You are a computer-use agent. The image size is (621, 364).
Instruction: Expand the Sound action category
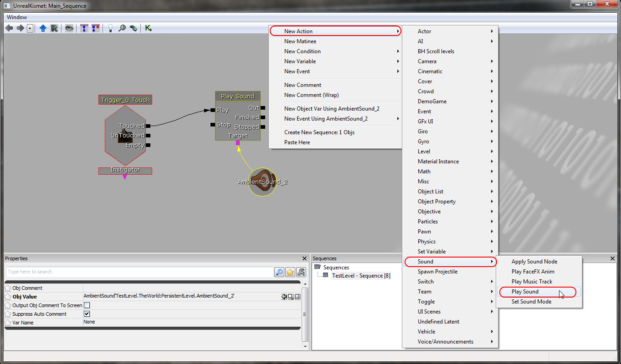click(450, 261)
